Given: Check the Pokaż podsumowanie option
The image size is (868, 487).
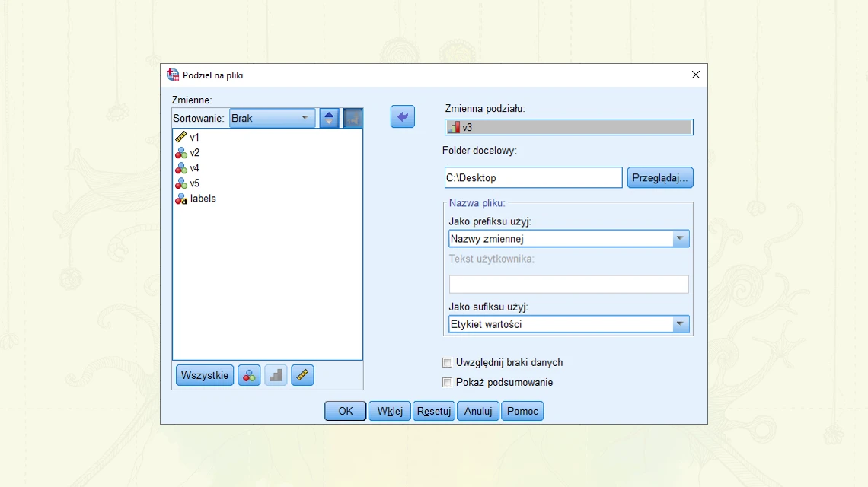Looking at the screenshot, I should [x=447, y=383].
